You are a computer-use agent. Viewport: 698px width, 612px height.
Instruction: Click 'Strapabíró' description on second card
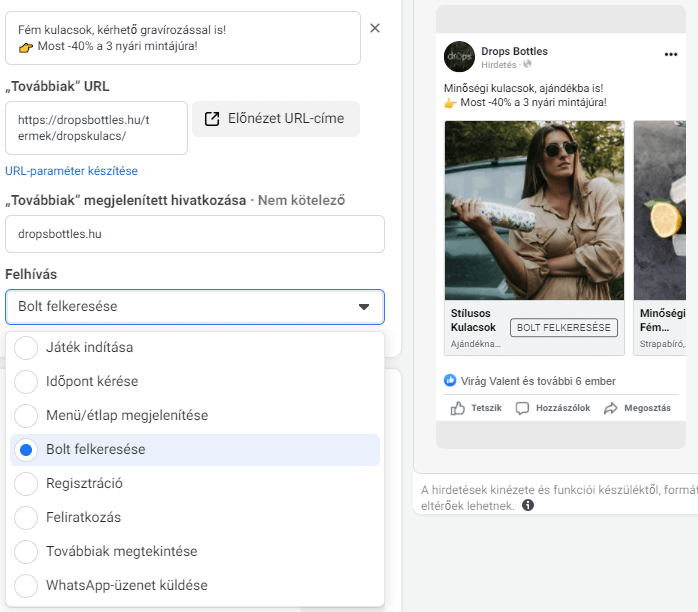(x=662, y=344)
